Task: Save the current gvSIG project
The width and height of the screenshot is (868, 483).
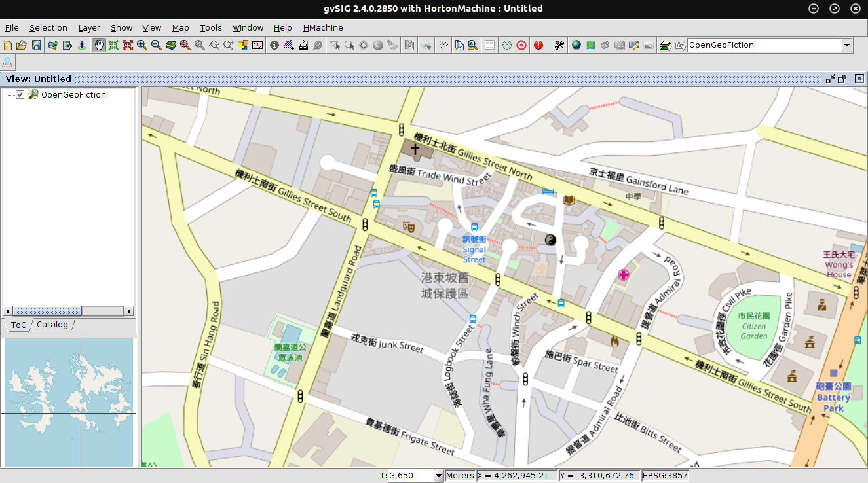Action: tap(35, 45)
